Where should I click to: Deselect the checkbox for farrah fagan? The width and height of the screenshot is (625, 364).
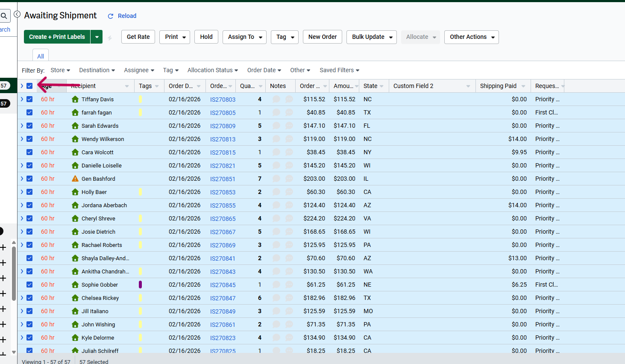(29, 112)
